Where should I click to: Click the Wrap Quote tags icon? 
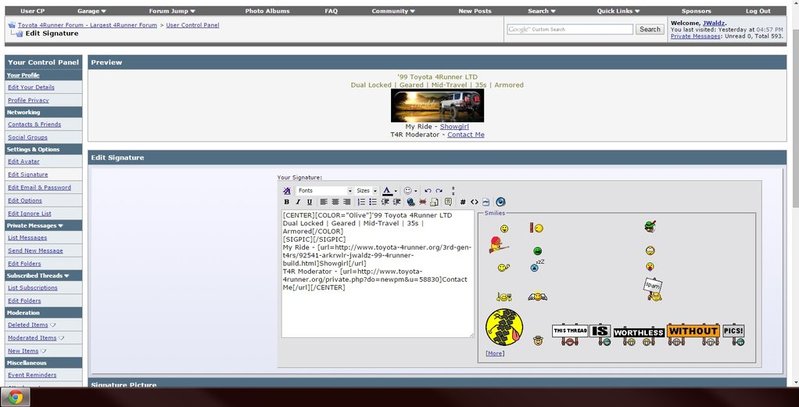[x=448, y=202]
